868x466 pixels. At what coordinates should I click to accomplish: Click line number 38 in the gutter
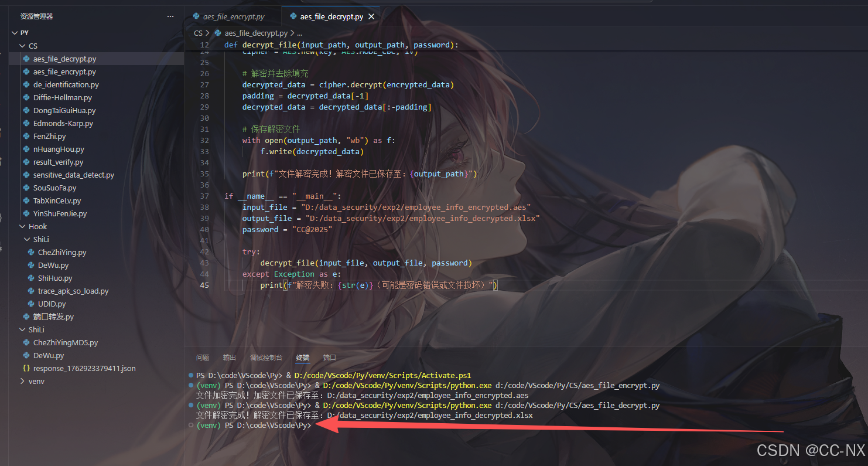click(x=204, y=207)
